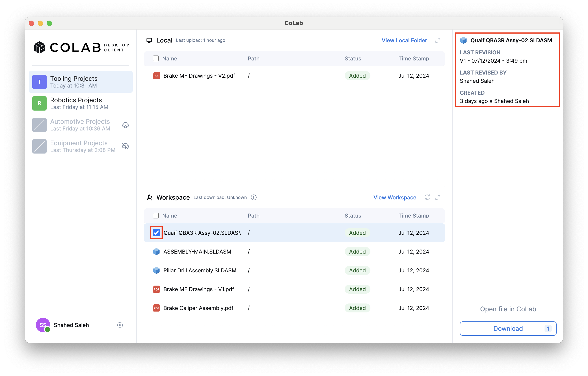Click Added status of Brake Caliper Assembly.pdf
This screenshot has width=588, height=376.
pos(357,308)
